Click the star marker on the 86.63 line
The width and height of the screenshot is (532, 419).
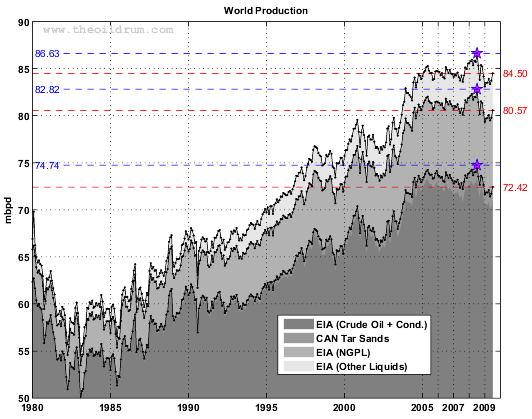point(477,53)
